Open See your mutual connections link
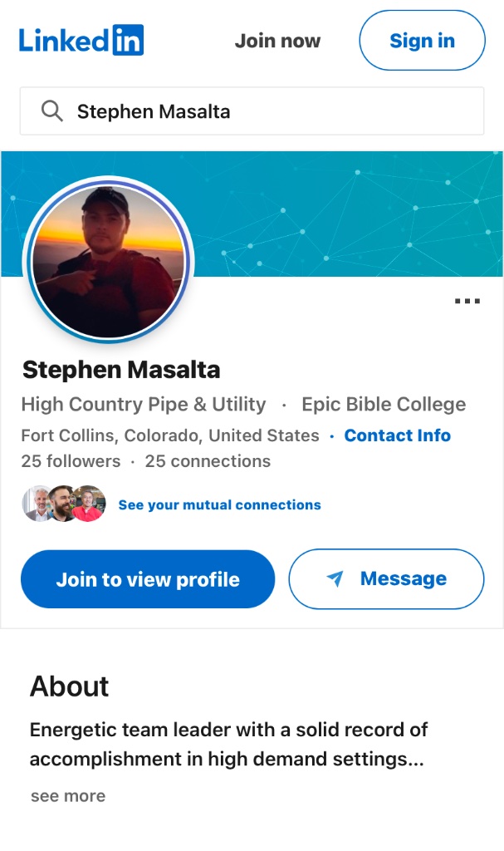The height and width of the screenshot is (851, 504). coord(219,504)
